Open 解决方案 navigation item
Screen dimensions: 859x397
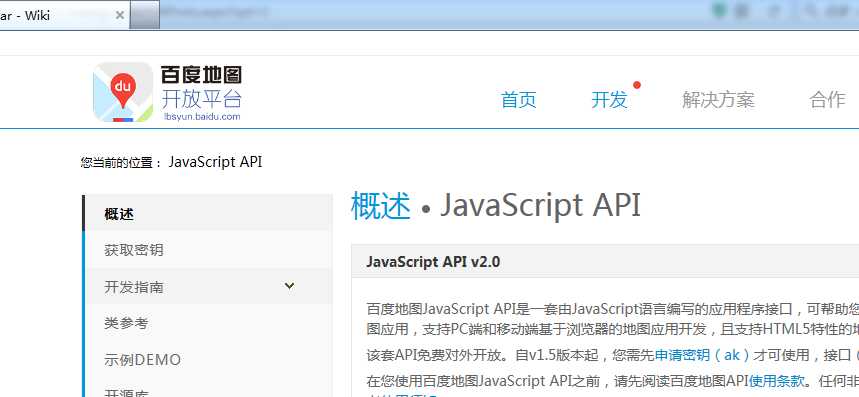[718, 100]
